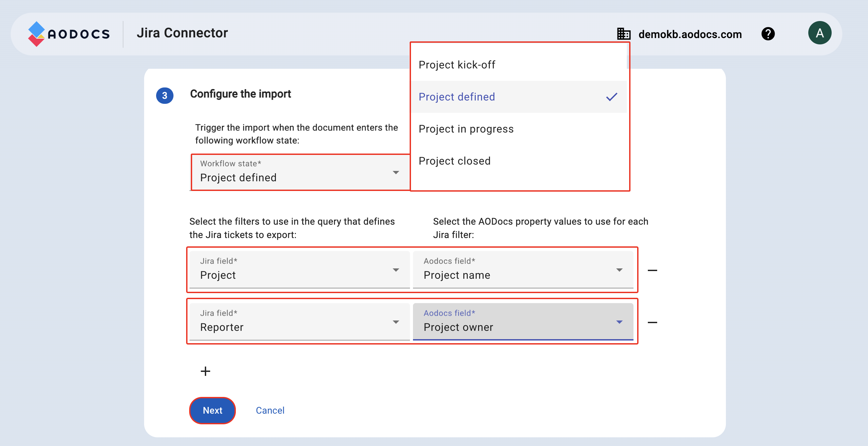Screen dimensions: 868x446
Task: Remove the Project filter row with minus
Action: click(x=653, y=270)
